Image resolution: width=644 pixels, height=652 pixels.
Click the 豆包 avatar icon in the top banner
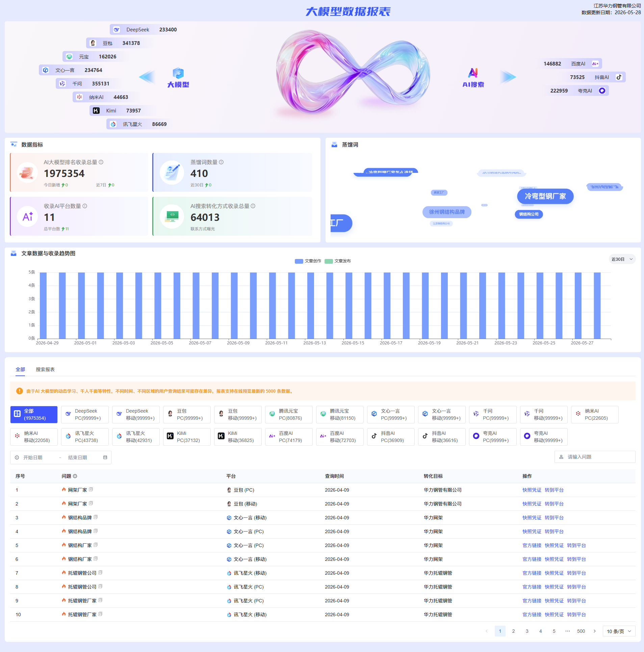tap(93, 43)
